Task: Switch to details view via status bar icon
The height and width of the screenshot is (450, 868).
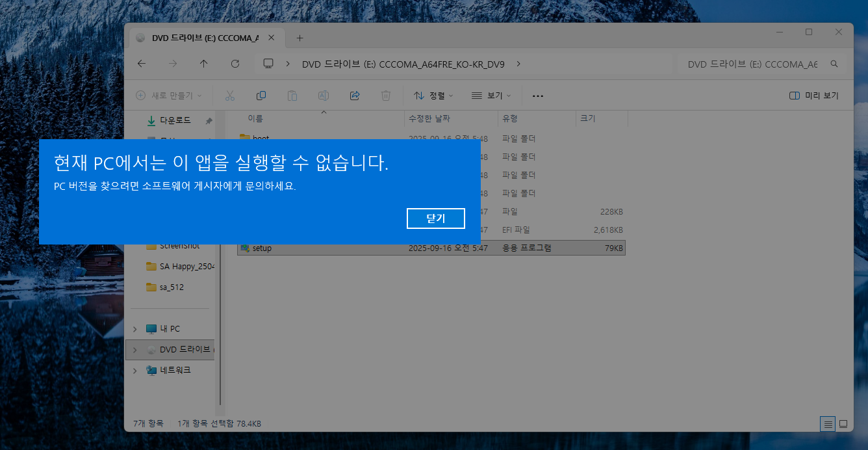Action: (828, 423)
